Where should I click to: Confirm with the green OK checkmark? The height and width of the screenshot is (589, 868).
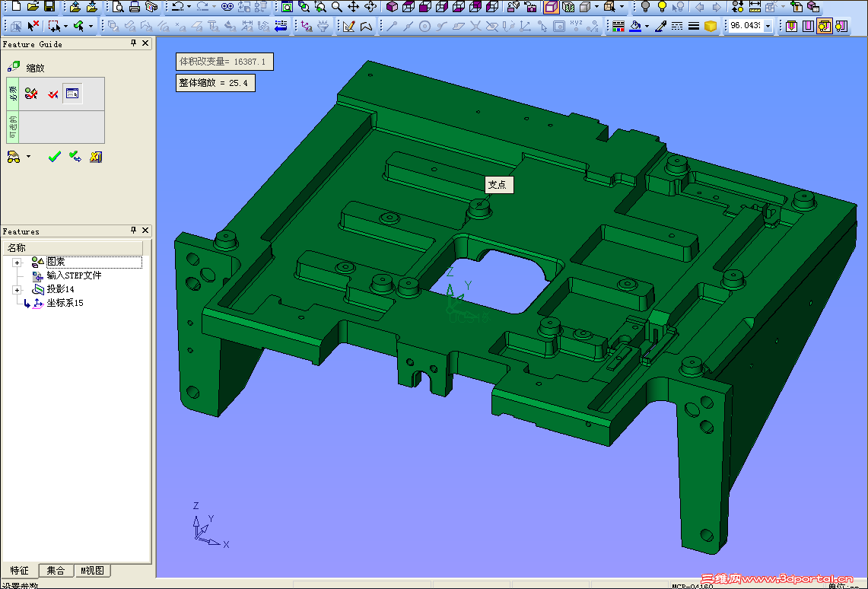tap(54, 158)
